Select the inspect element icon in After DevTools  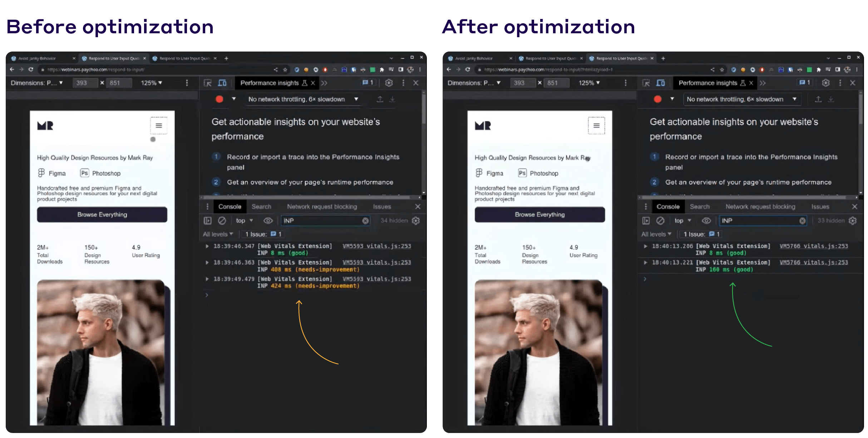646,83
